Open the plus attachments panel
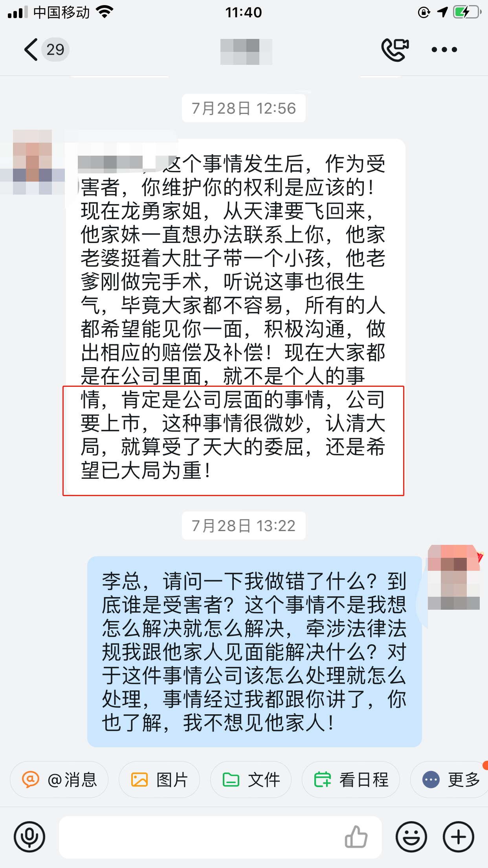Screen dimensions: 488x868 pos(459,837)
